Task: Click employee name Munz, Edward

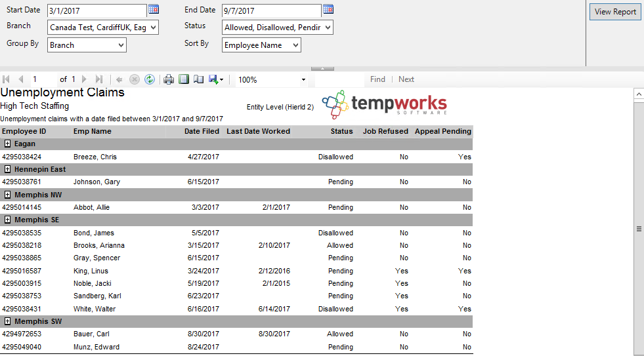Action: pyautogui.click(x=97, y=347)
